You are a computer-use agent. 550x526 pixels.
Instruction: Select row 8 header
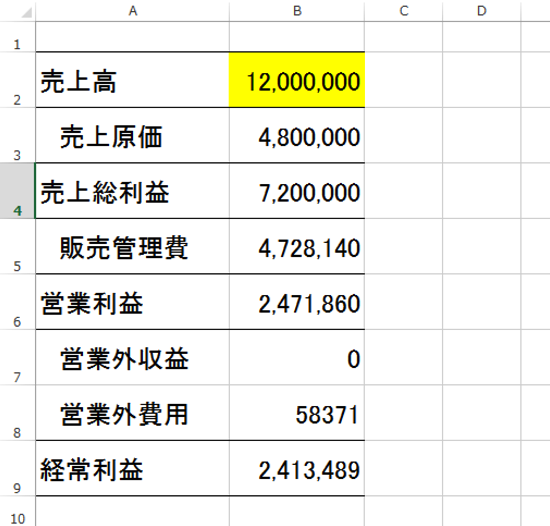pos(18,413)
